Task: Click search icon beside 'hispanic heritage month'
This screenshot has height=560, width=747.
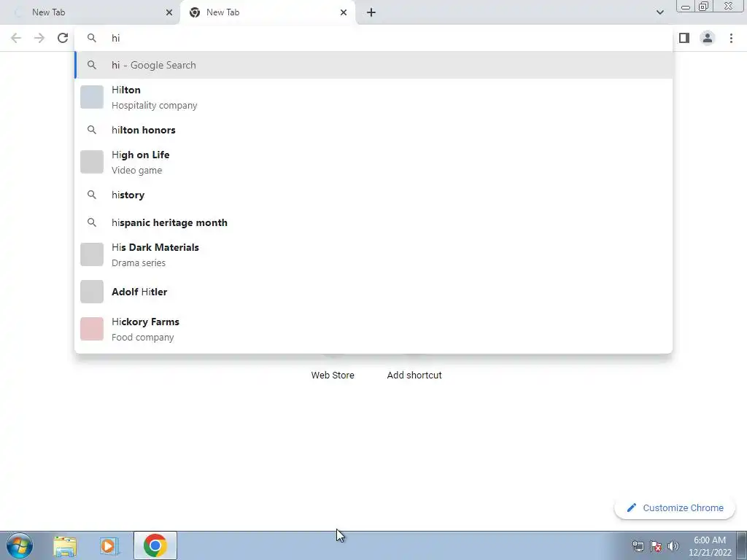Action: [92, 222]
